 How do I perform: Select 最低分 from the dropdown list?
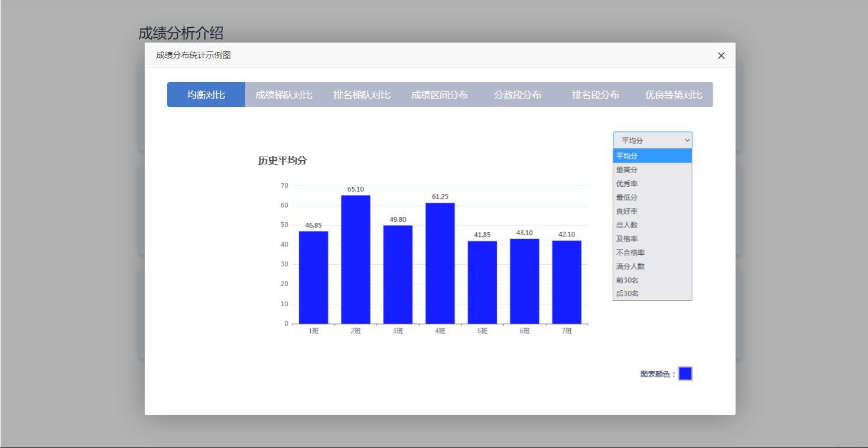(x=652, y=197)
